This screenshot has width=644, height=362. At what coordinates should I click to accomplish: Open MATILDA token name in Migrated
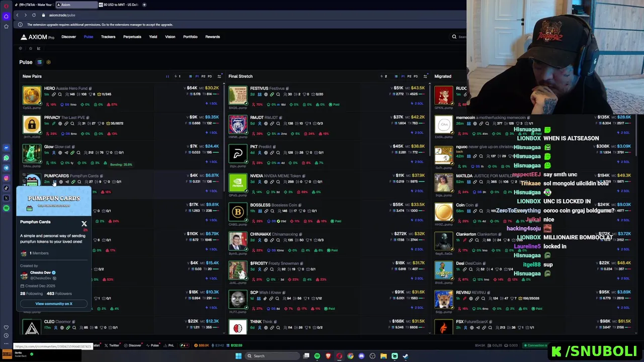(x=464, y=176)
